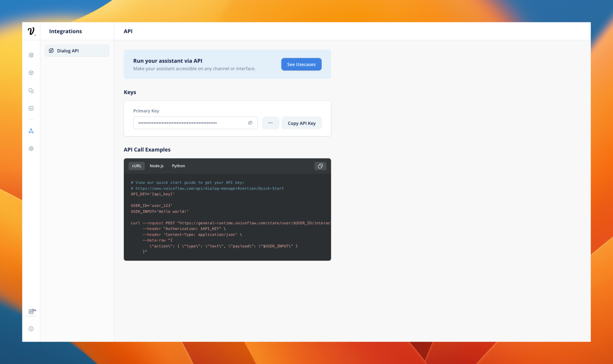Click the Run your assistant via API heading
This screenshot has height=364, width=613.
click(168, 61)
